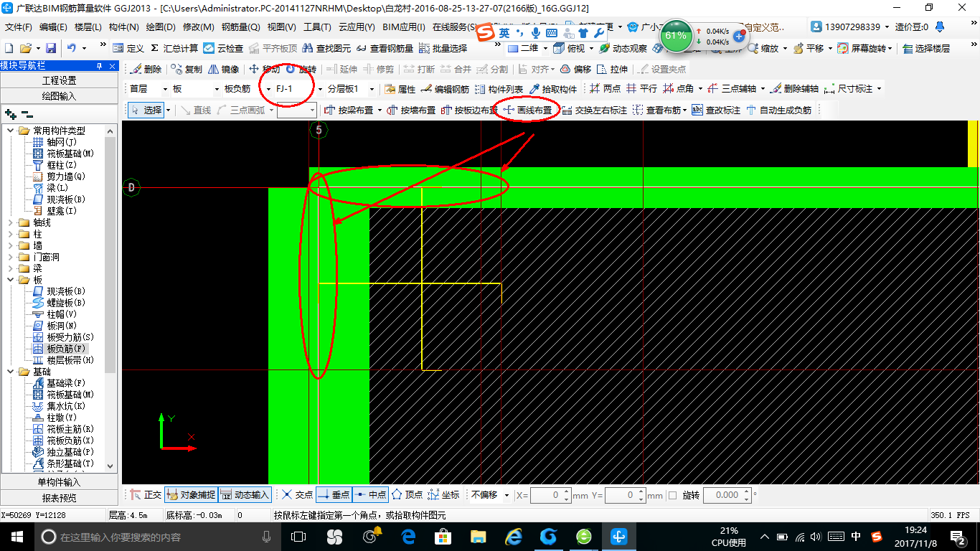This screenshot has width=980, height=551.
Task: Activate 批量选择 batch select
Action: tap(443, 48)
